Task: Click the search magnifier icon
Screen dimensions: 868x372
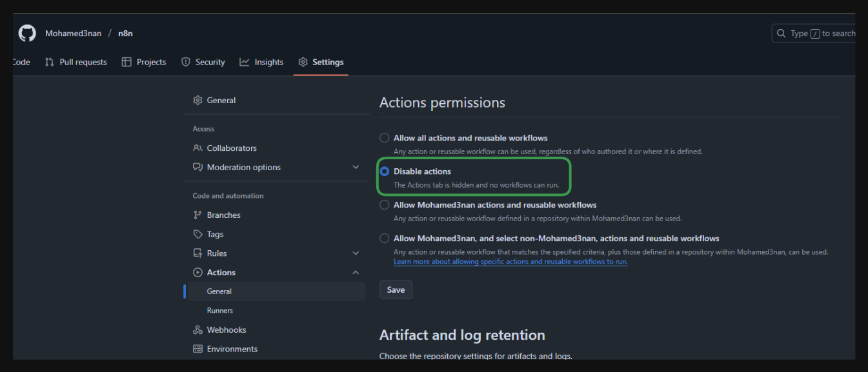Action: (782, 34)
